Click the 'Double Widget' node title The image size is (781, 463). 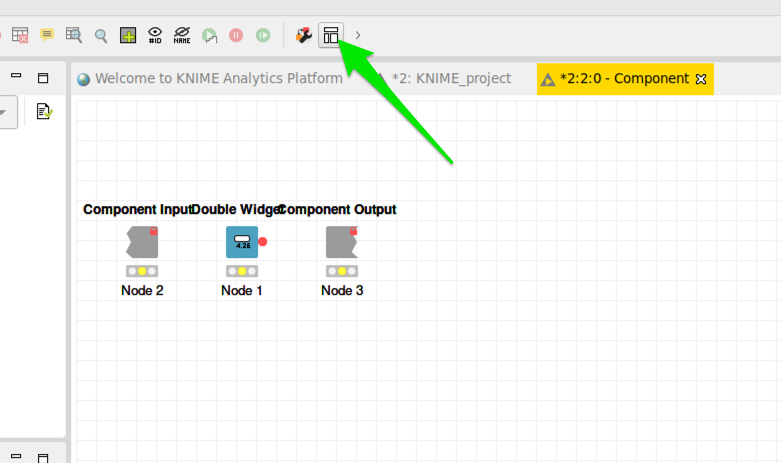click(238, 210)
